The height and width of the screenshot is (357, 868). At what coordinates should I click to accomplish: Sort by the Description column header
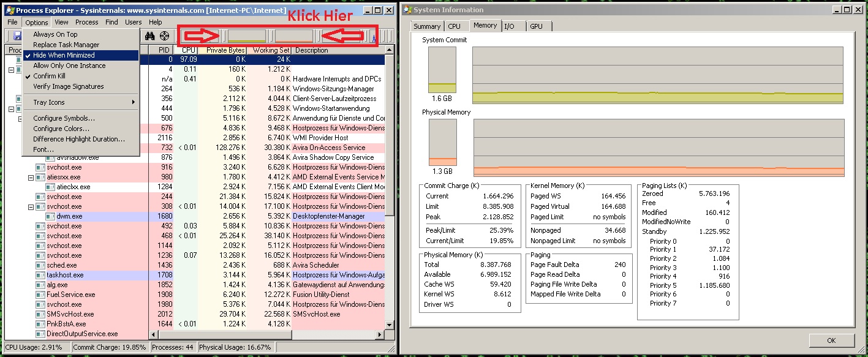click(x=338, y=50)
